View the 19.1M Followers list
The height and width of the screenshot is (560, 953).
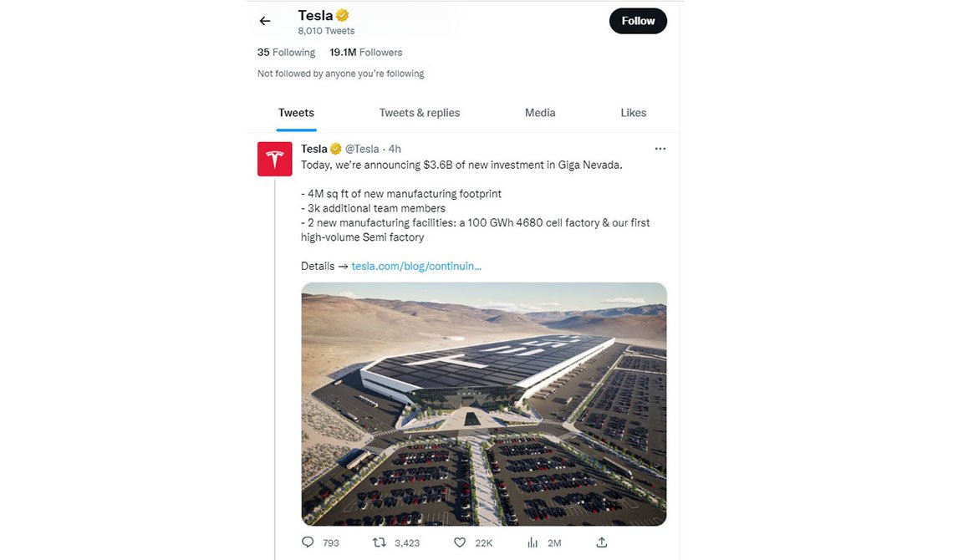point(366,52)
